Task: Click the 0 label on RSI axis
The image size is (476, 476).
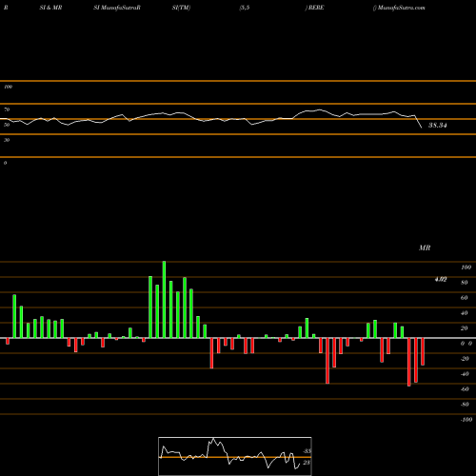Action: coord(5,163)
